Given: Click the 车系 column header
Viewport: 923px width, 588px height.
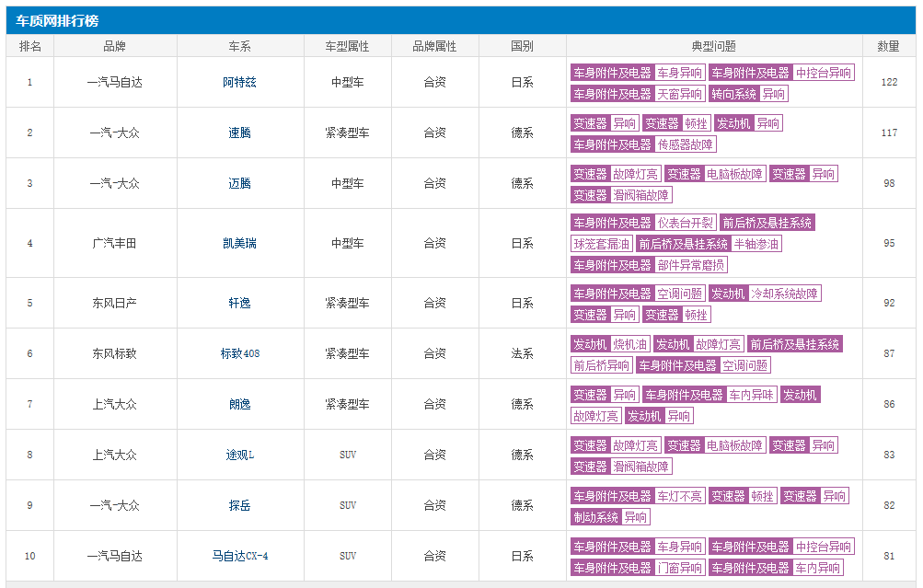Looking at the screenshot, I should 239,46.
